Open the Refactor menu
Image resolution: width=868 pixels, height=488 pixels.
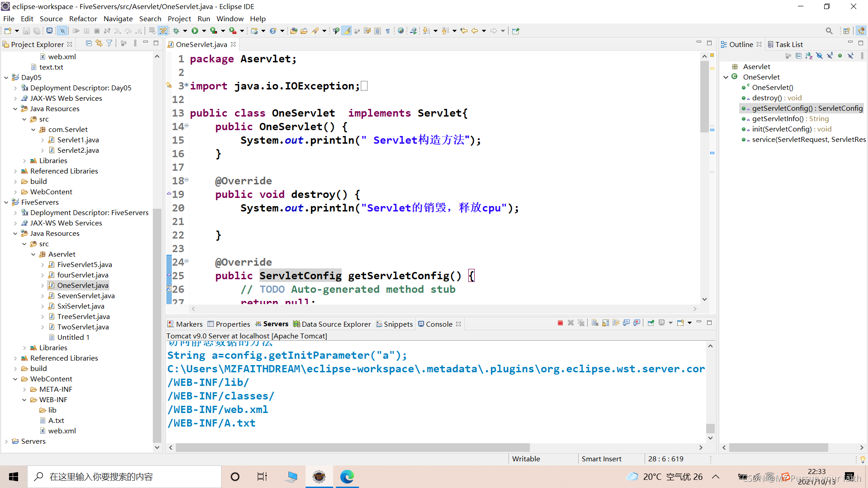pyautogui.click(x=83, y=19)
